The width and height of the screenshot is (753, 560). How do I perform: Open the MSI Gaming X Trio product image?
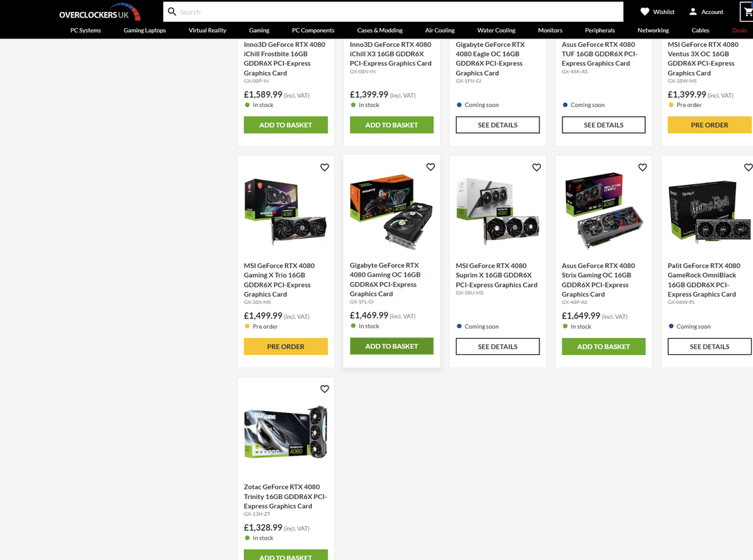tap(286, 211)
